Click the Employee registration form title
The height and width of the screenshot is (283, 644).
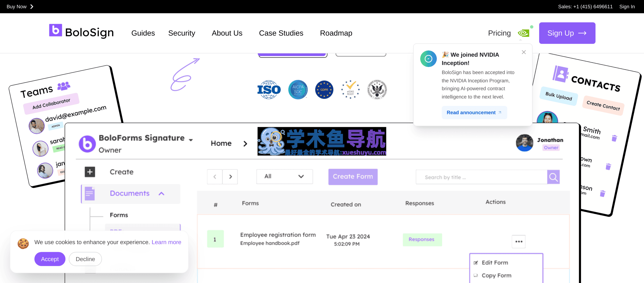click(x=278, y=235)
